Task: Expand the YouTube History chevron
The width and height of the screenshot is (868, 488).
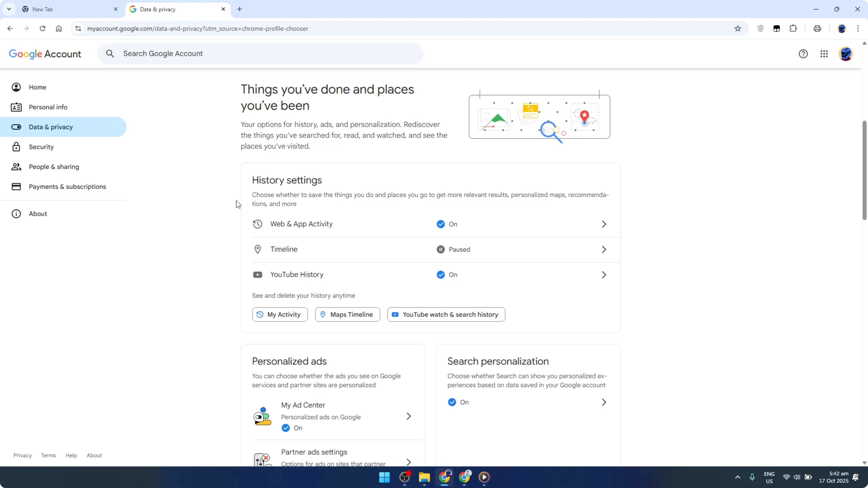Action: click(x=604, y=274)
